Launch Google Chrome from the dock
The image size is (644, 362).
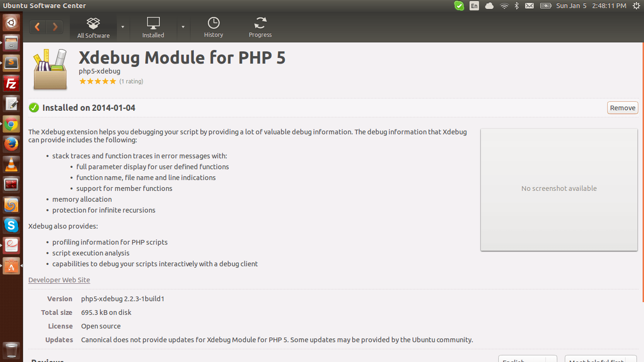coord(11,124)
